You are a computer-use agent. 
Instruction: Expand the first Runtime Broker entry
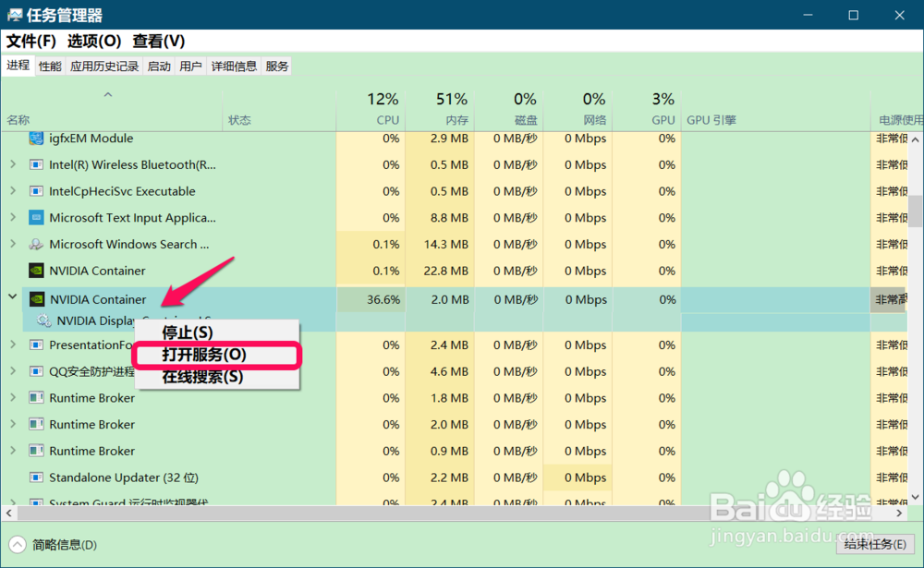tap(13, 398)
